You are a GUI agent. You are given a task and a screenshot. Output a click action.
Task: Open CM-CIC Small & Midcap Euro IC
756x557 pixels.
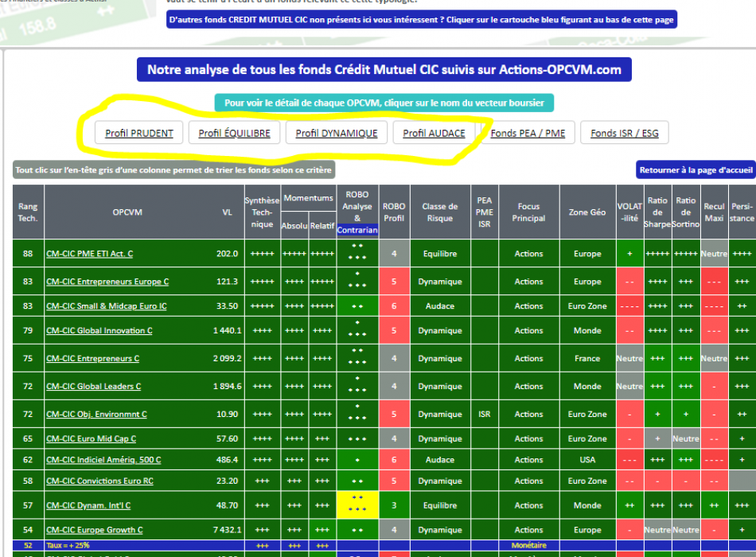click(107, 306)
